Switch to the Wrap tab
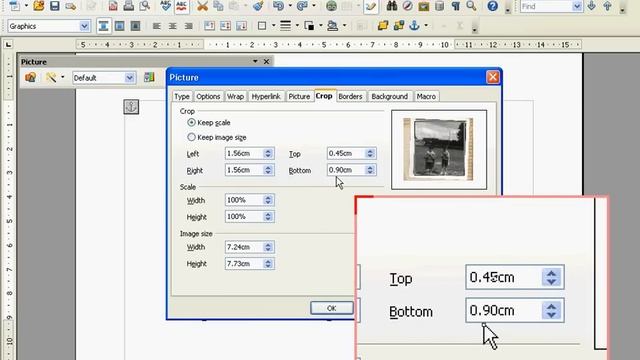 coord(235,96)
